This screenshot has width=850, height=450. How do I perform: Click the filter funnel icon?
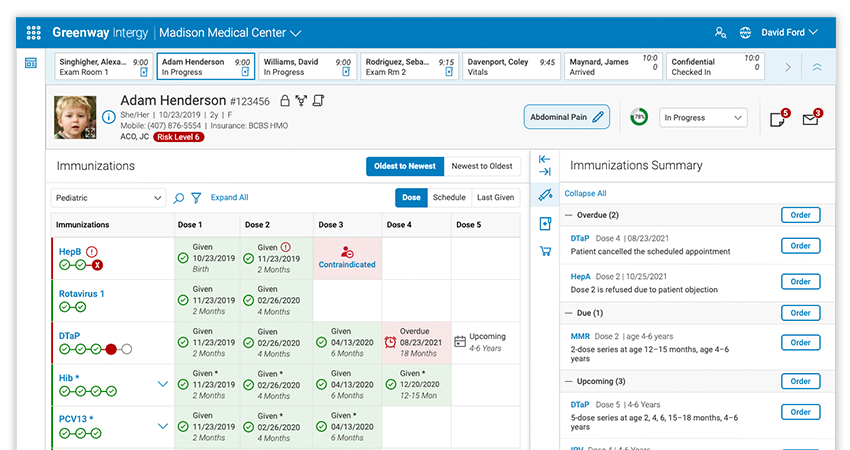click(196, 198)
